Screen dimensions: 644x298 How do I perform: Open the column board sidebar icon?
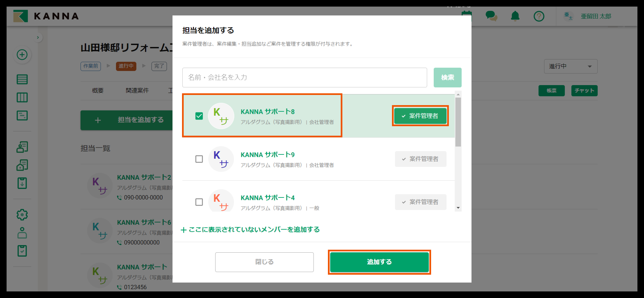pos(22,97)
